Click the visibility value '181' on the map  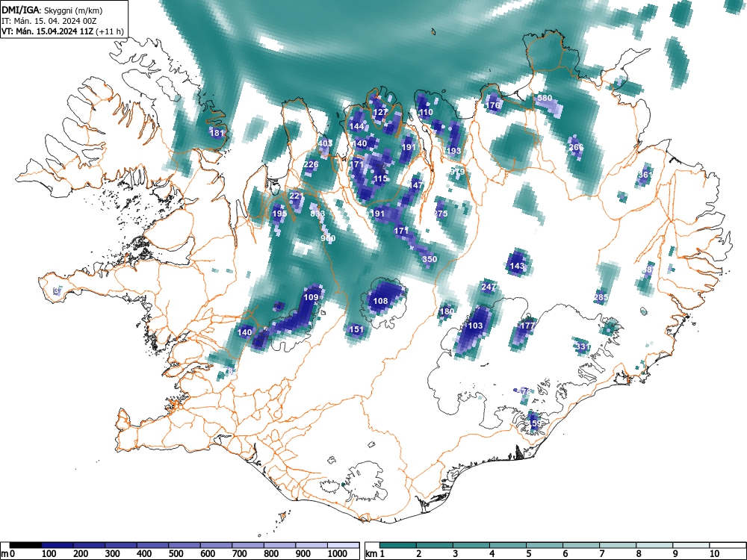pos(217,133)
